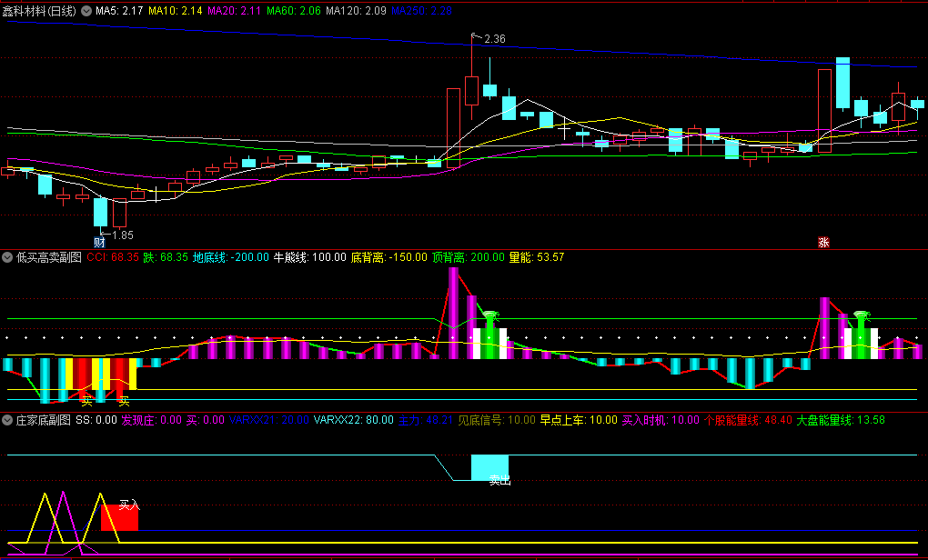This screenshot has height=560, width=928.
Task: Select the MA10: 2.14 label
Action: pos(176,11)
